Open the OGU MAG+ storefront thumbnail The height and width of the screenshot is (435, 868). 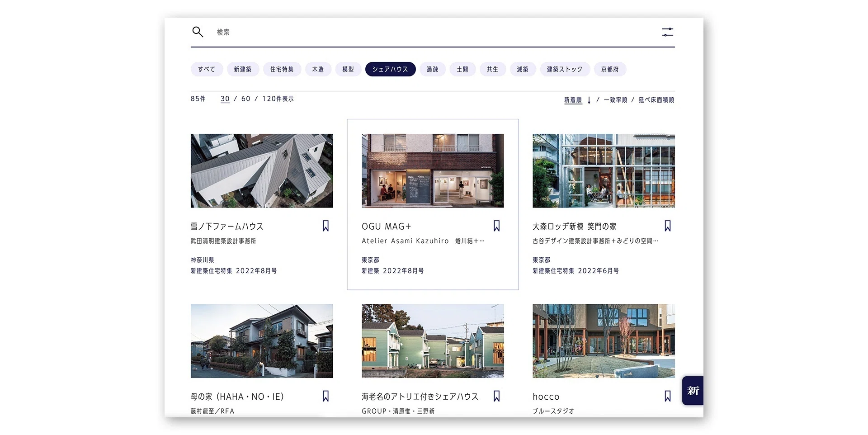point(433,170)
